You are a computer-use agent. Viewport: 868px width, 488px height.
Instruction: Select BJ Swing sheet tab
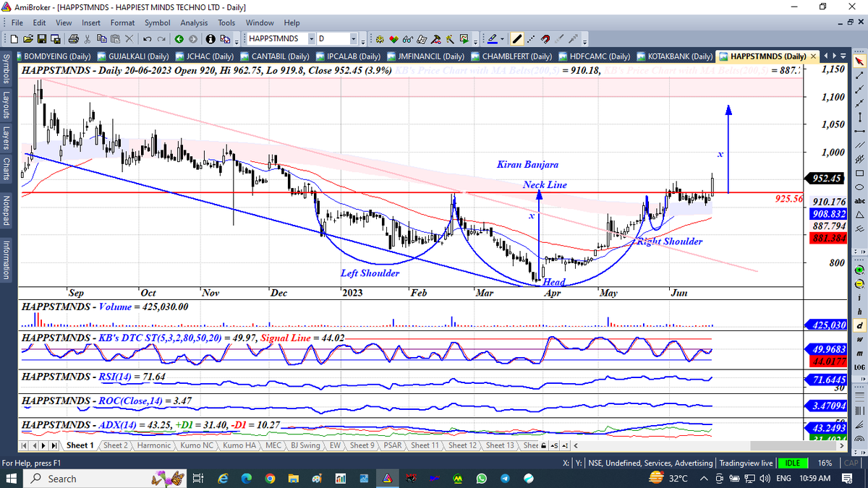click(305, 445)
